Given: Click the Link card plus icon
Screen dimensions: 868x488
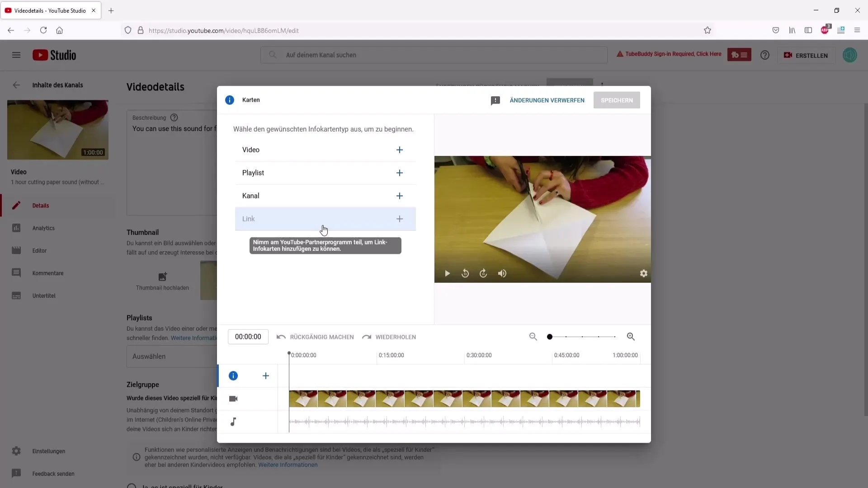Looking at the screenshot, I should 399,219.
